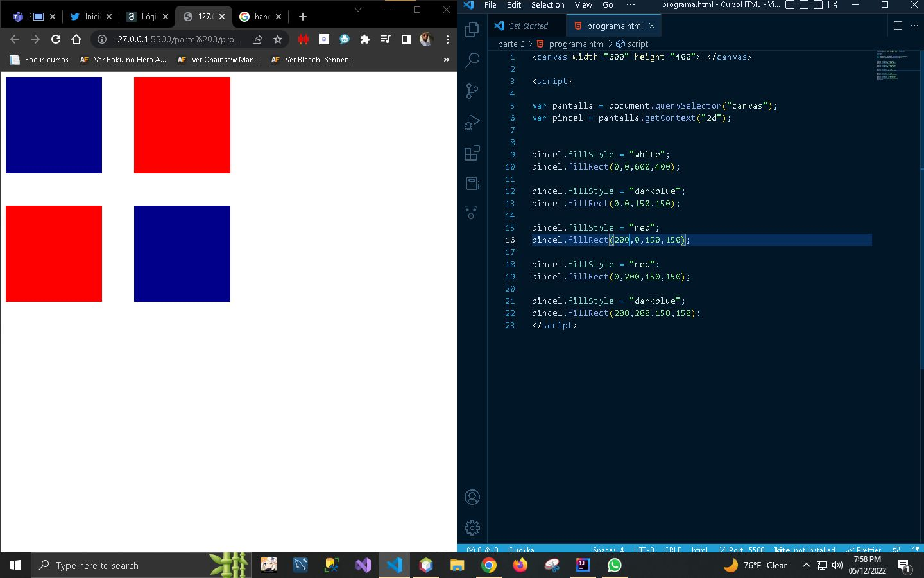Click the Chrome address bar URL
The width and height of the screenshot is (924, 578).
(x=176, y=39)
